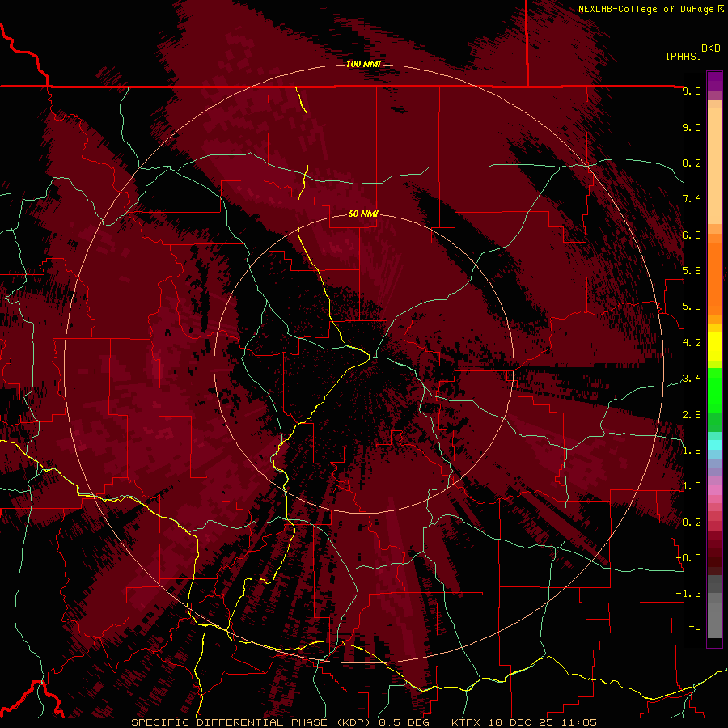The height and width of the screenshot is (728, 728).
Task: Pick the yellow band of the legend
Action: click(x=714, y=346)
